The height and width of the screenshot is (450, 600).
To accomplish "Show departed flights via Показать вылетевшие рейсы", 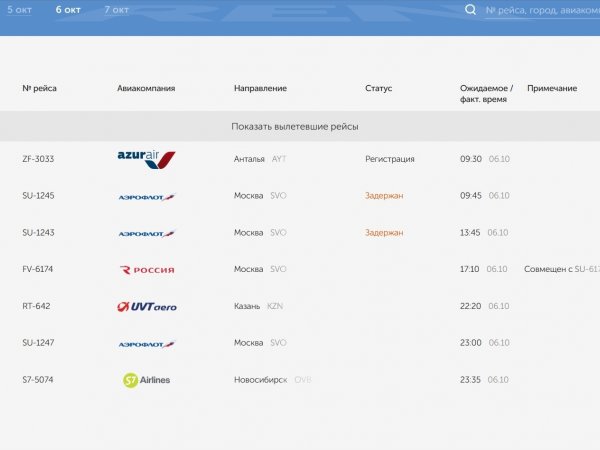I will point(295,126).
